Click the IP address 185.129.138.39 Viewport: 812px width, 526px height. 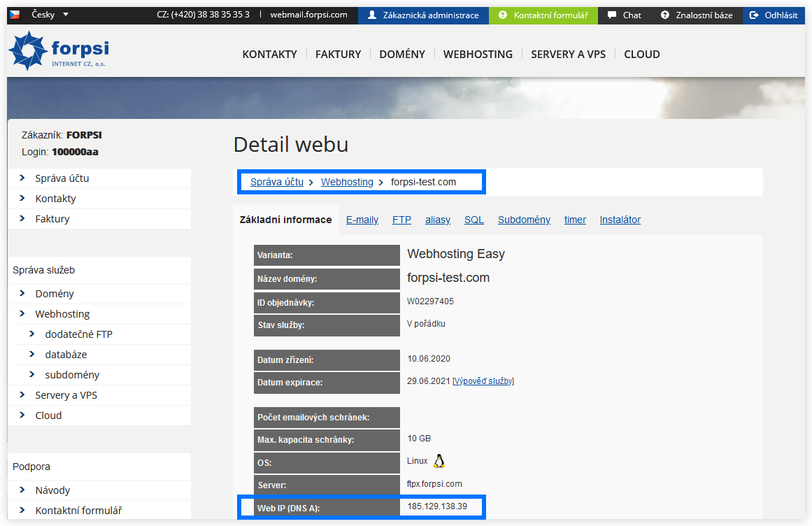[x=437, y=506]
